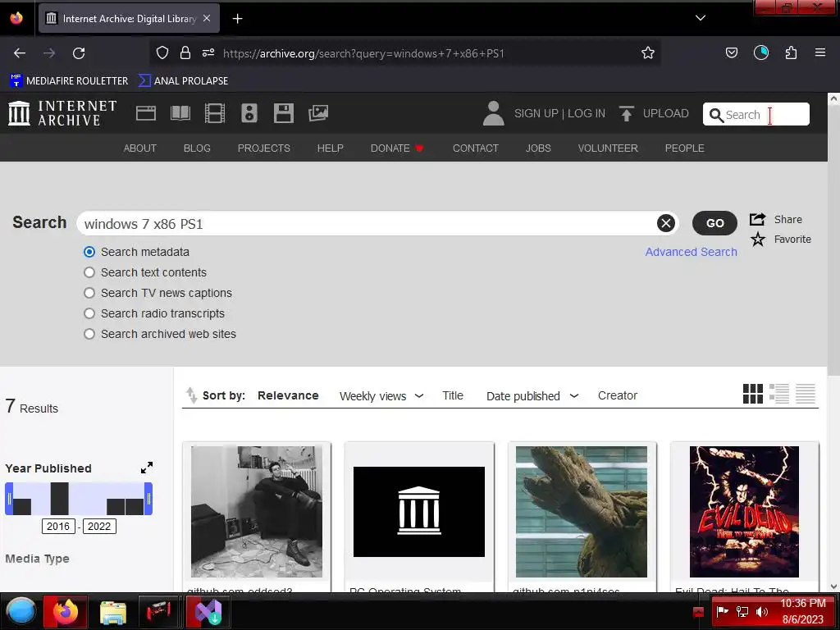Click the 2016 start year field

[x=58, y=526]
